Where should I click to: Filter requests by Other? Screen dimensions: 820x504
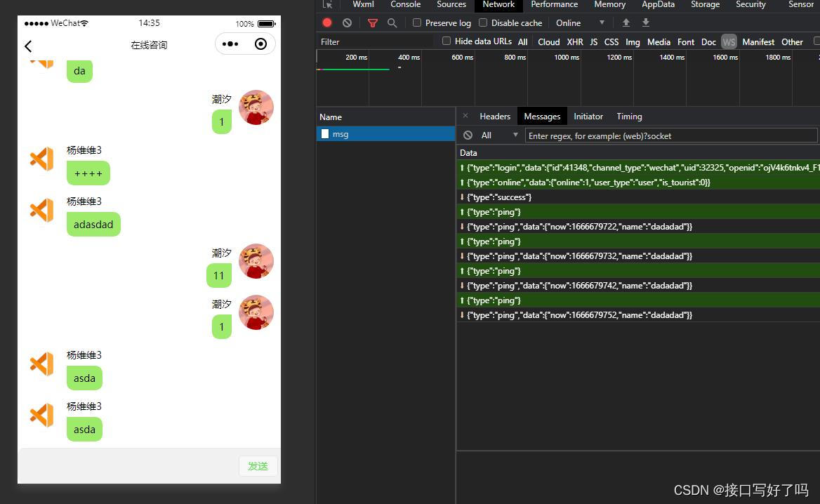(792, 42)
